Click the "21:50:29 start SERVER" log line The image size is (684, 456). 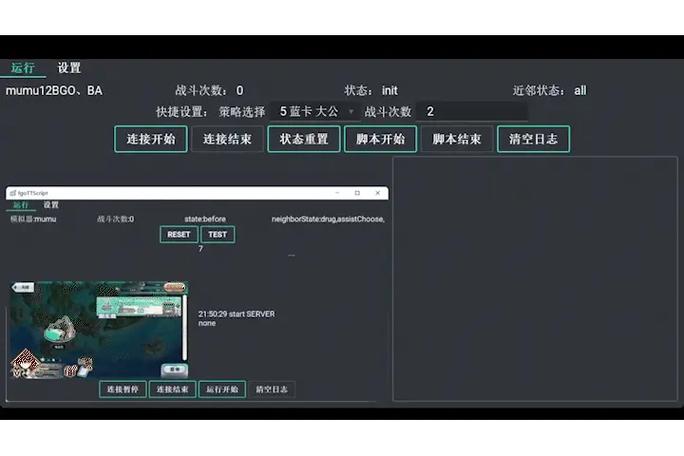236,314
